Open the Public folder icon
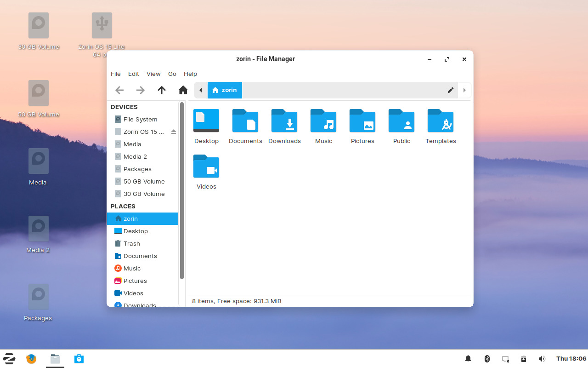 pos(401,121)
